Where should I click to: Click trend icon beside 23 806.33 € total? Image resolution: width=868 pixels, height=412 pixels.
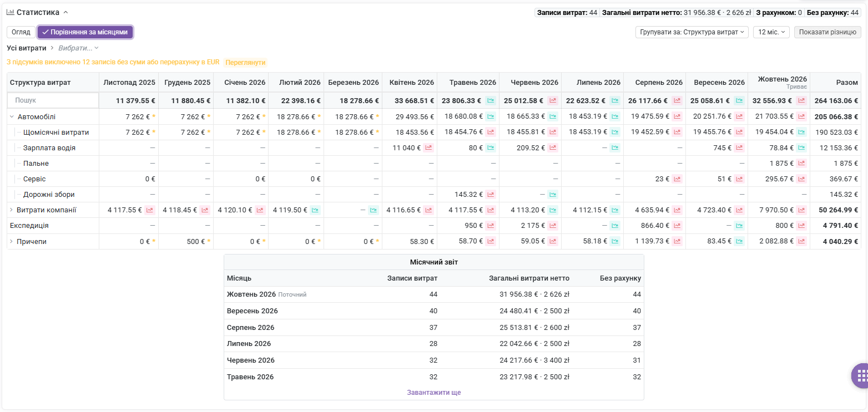click(x=491, y=100)
